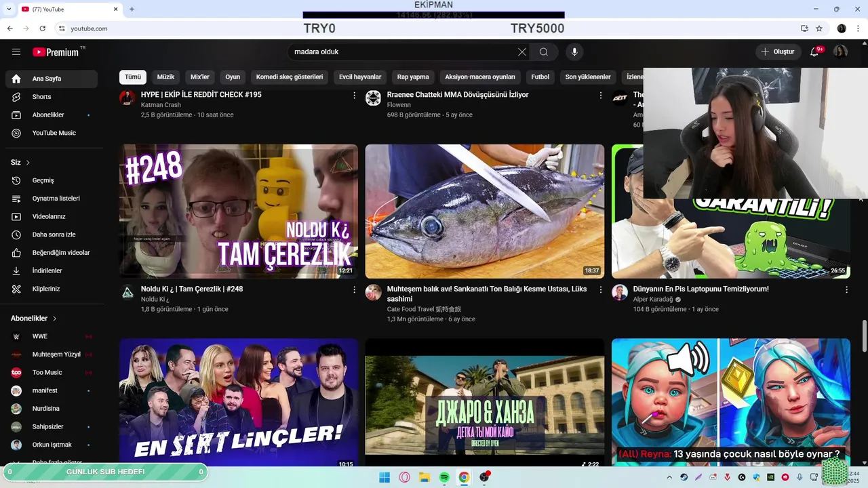
Task: Select the Futbol filter chip
Action: tap(540, 77)
